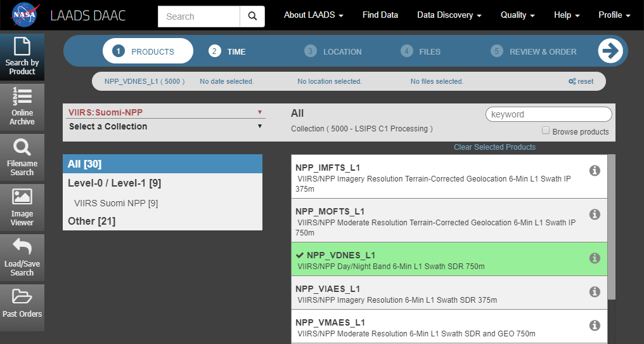Open Filename Search sidebar item
Screen dimensions: 644x344
tap(22, 157)
